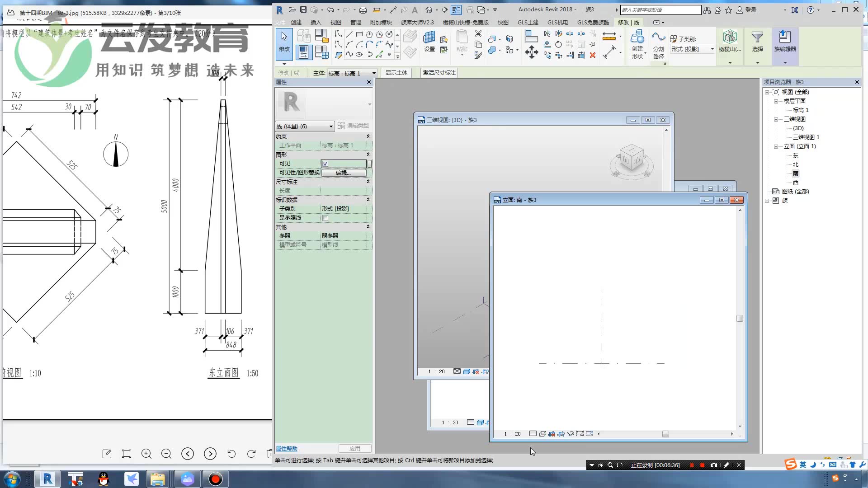The image size is (868, 488).
Task: Uncheck the 可见 visible checkbox
Action: click(x=325, y=164)
